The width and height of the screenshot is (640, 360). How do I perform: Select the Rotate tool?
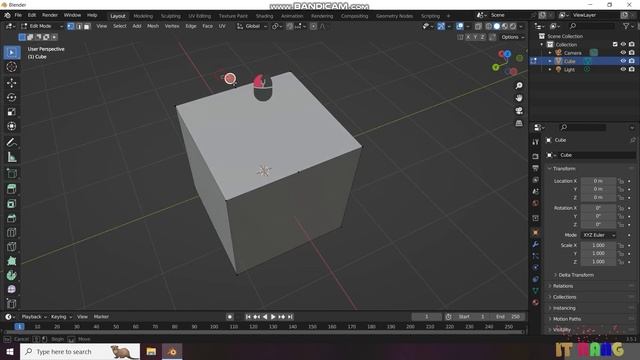(x=11, y=97)
